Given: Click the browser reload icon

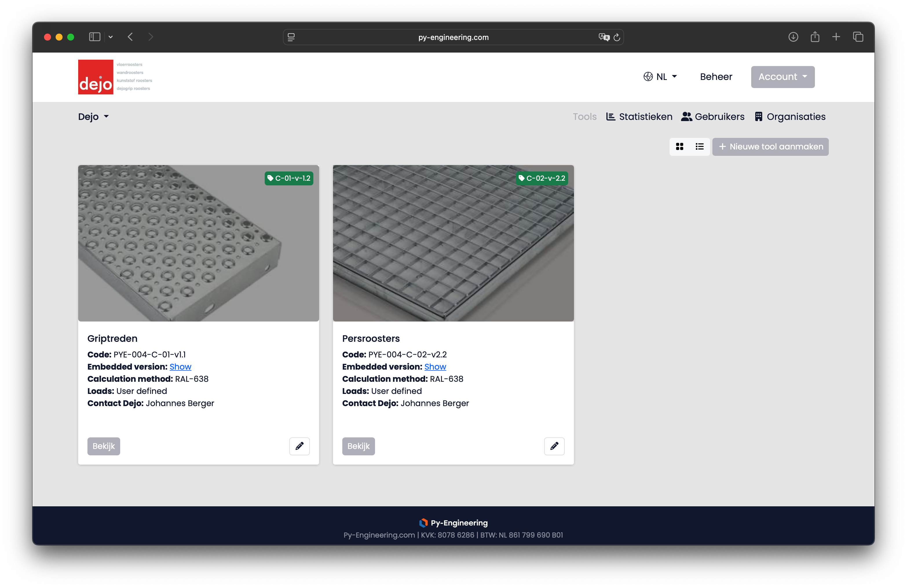Looking at the screenshot, I should pos(617,37).
